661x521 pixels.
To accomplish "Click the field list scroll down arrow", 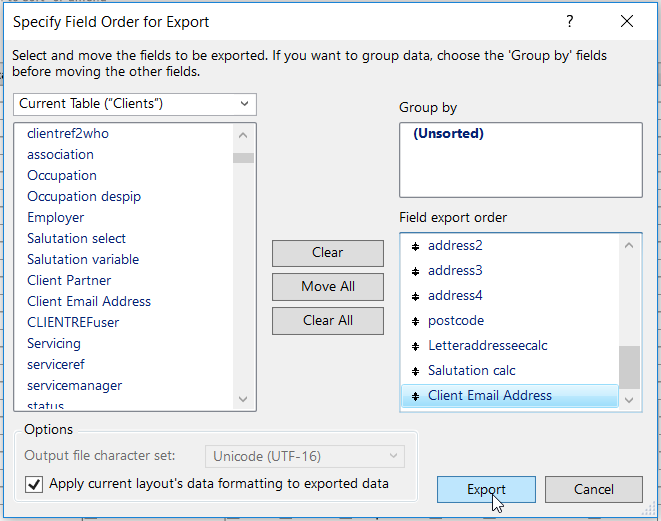I will coord(243,399).
